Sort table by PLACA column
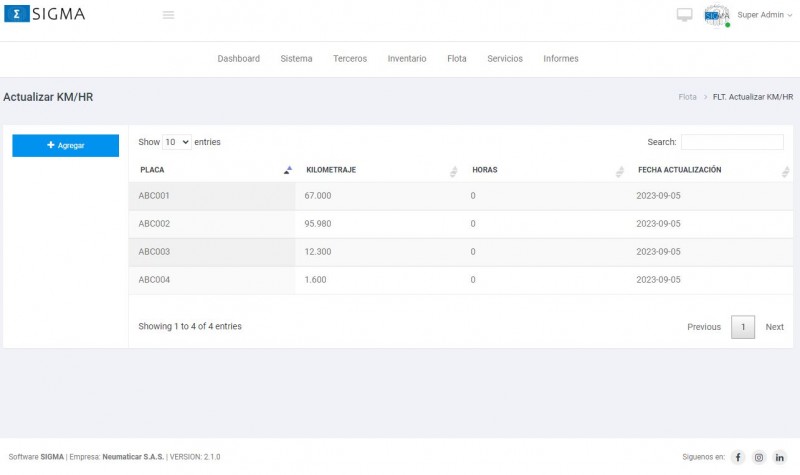The width and height of the screenshot is (800, 475). 212,170
